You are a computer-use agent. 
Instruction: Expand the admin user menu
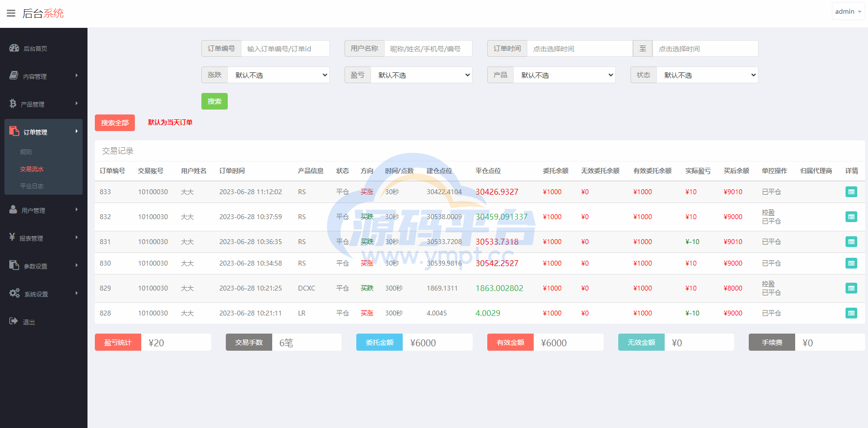[848, 11]
